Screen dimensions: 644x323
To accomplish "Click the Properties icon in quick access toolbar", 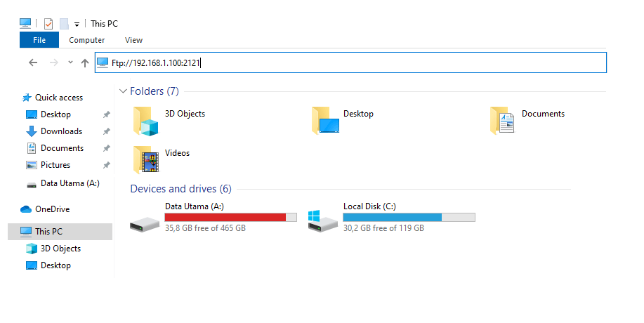I will 48,24.
